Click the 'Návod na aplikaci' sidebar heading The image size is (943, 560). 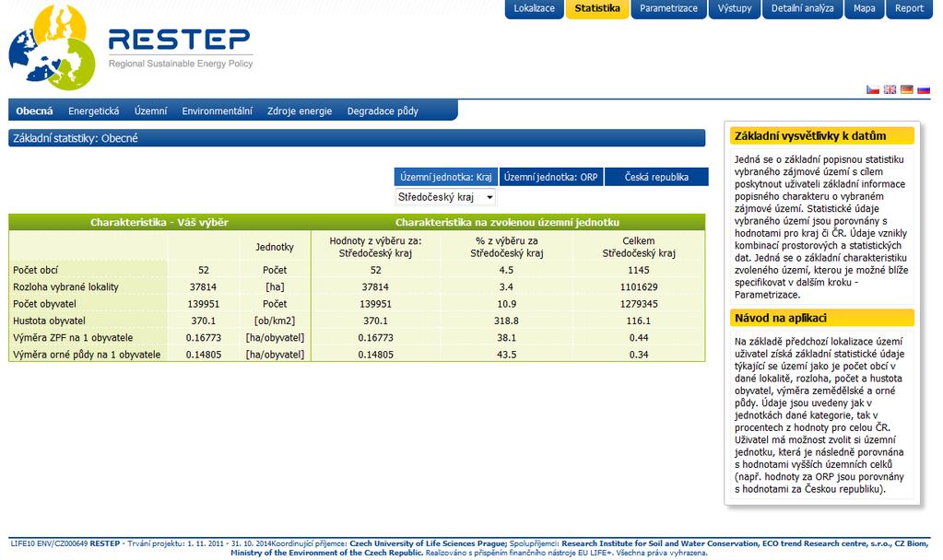pos(821,318)
